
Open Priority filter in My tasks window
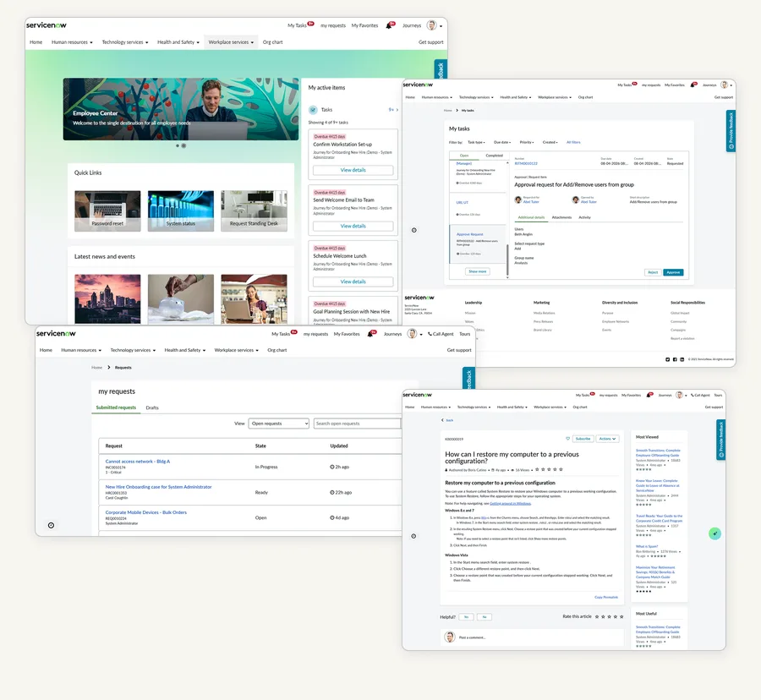coord(527,143)
